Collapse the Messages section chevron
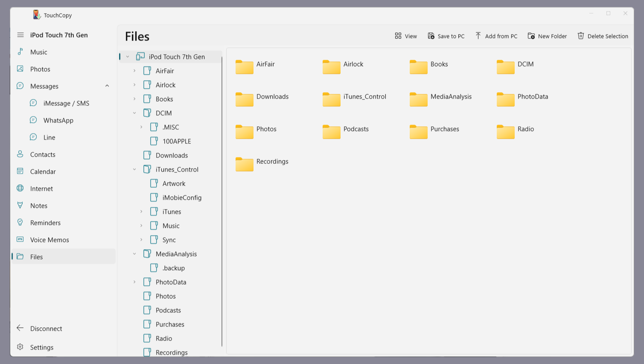Screen dimensions: 644x364 coord(107,86)
